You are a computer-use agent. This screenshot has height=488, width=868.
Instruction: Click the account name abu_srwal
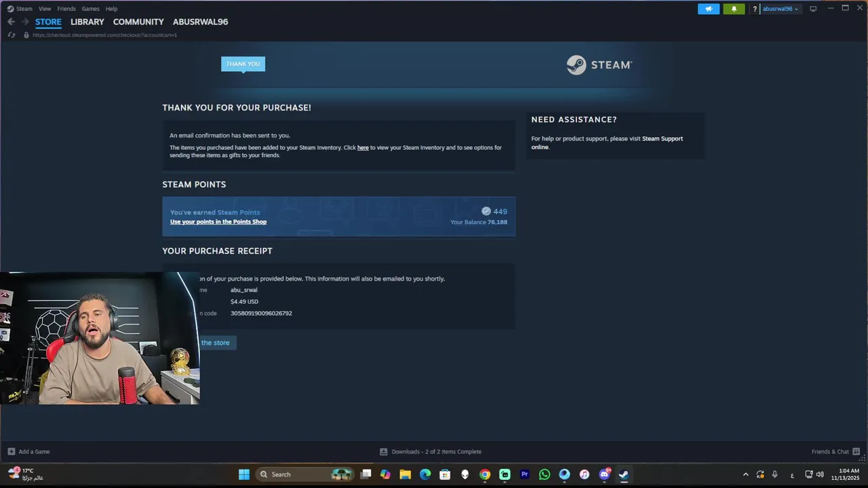tap(243, 290)
